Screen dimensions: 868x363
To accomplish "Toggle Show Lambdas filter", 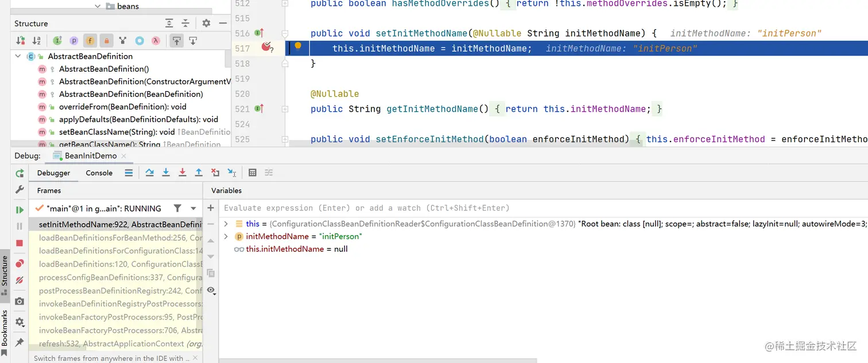I will pos(156,41).
